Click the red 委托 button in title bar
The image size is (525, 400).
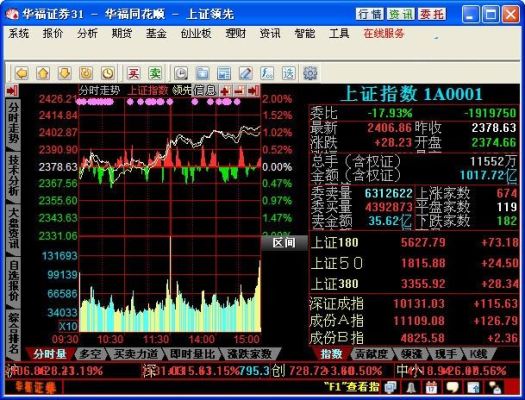click(432, 14)
